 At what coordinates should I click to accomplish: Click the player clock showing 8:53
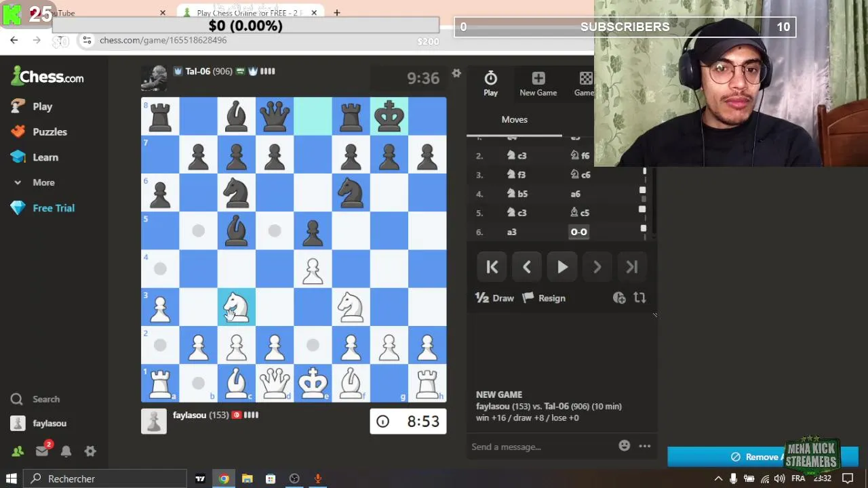point(408,421)
